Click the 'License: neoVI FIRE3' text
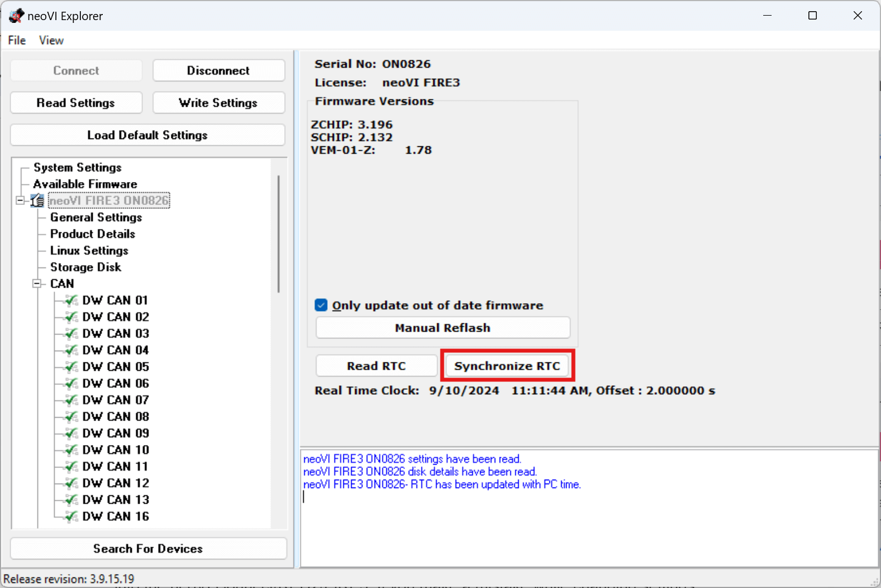The width and height of the screenshot is (881, 588). [x=387, y=83]
